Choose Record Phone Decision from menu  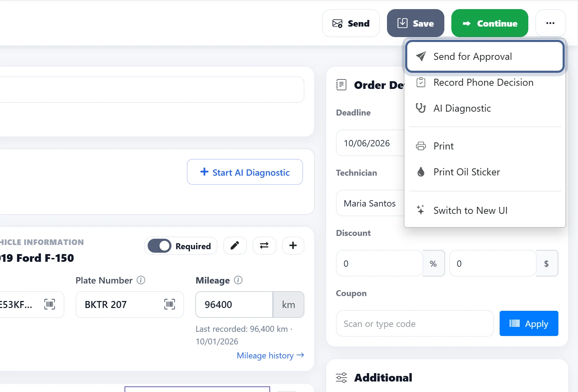[x=485, y=82]
